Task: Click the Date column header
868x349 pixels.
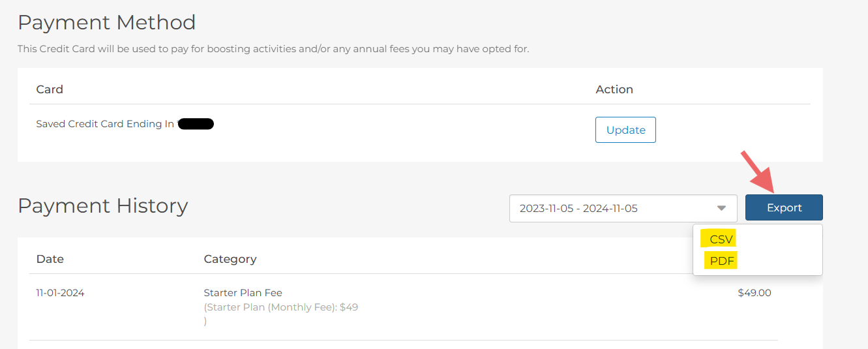Action: tap(50, 259)
